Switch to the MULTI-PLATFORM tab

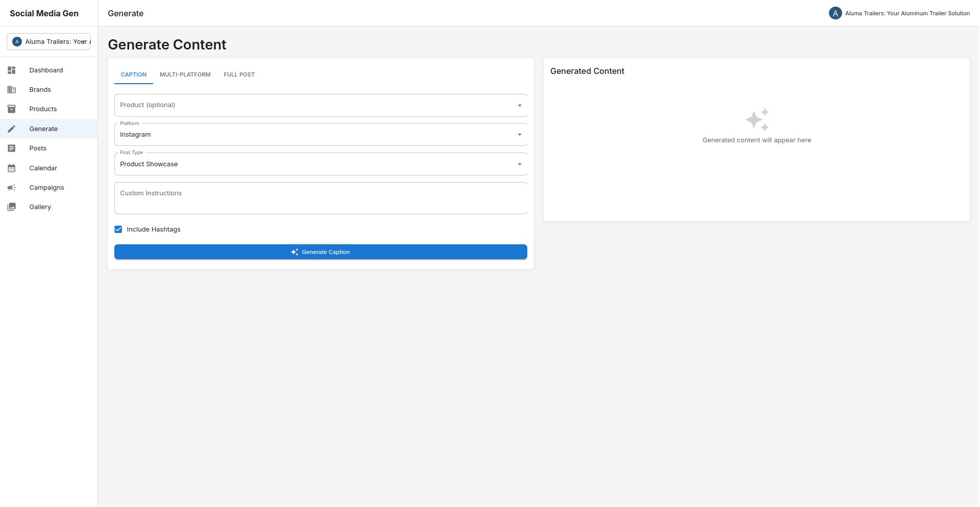[x=185, y=74]
